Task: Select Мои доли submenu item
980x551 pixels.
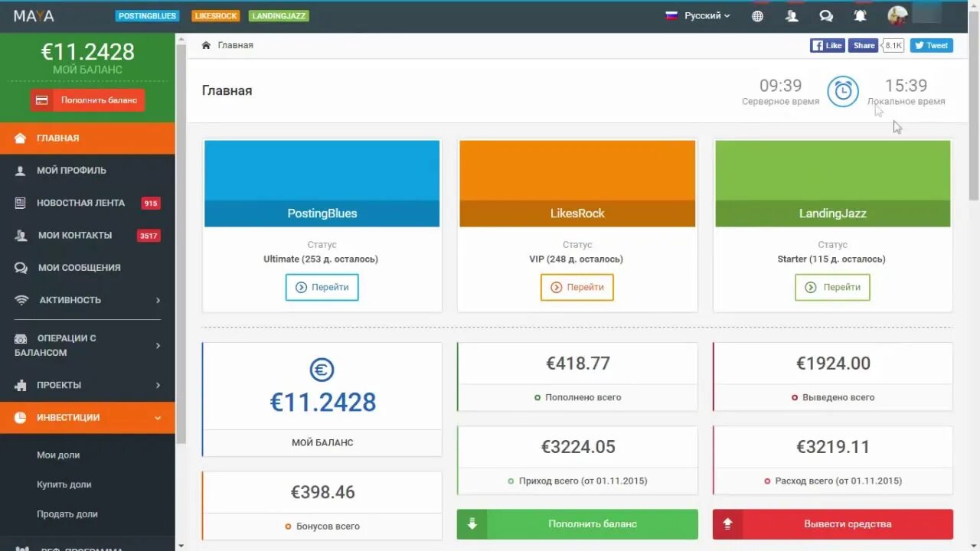Action: point(58,455)
